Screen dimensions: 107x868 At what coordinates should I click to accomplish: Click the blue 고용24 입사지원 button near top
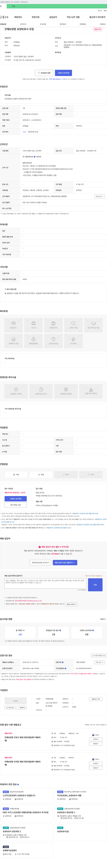point(63,73)
